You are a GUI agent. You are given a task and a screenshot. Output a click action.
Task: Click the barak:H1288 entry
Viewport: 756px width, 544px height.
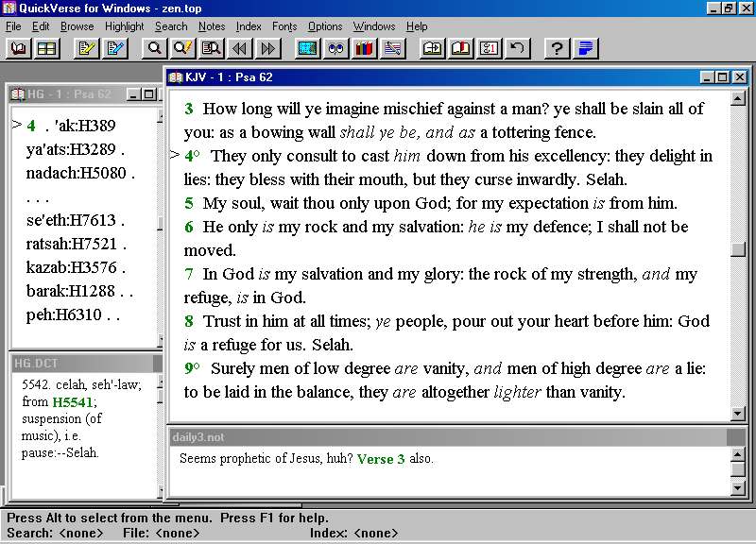[71, 291]
